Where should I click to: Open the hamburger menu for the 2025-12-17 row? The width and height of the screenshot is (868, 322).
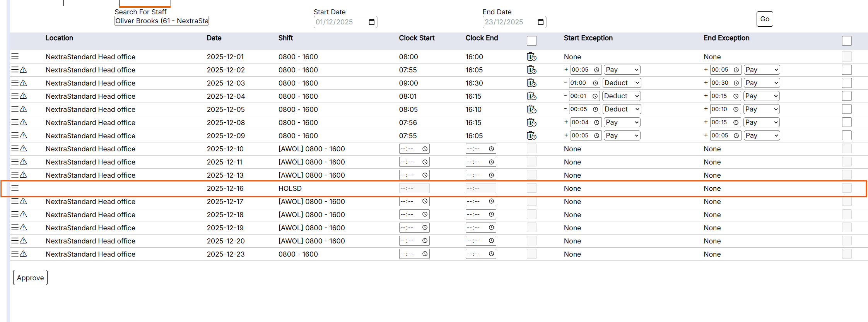[x=15, y=201]
